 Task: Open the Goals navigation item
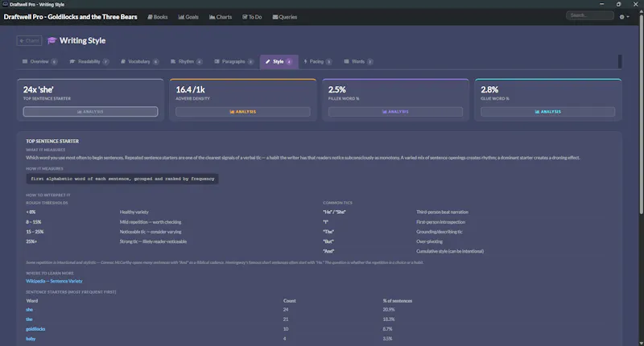tap(188, 17)
